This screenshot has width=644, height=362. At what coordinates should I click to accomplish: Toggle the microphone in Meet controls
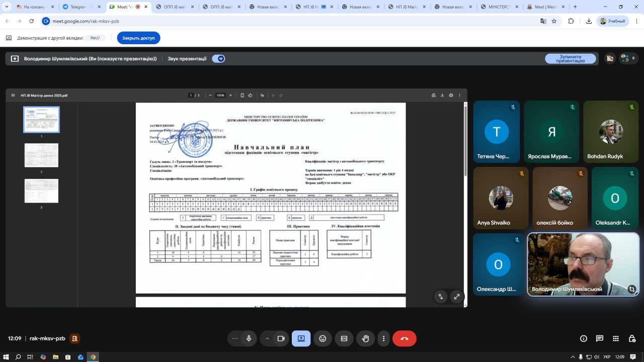[x=249, y=338]
